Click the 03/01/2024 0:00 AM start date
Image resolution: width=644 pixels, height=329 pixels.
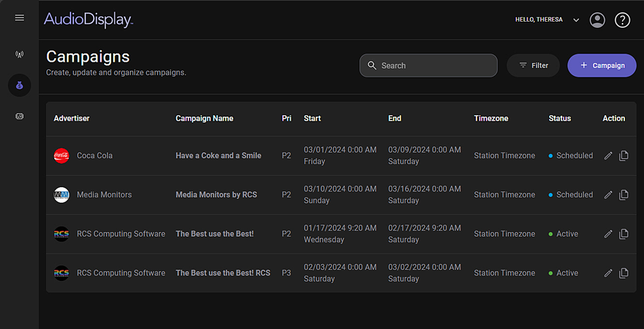340,150
